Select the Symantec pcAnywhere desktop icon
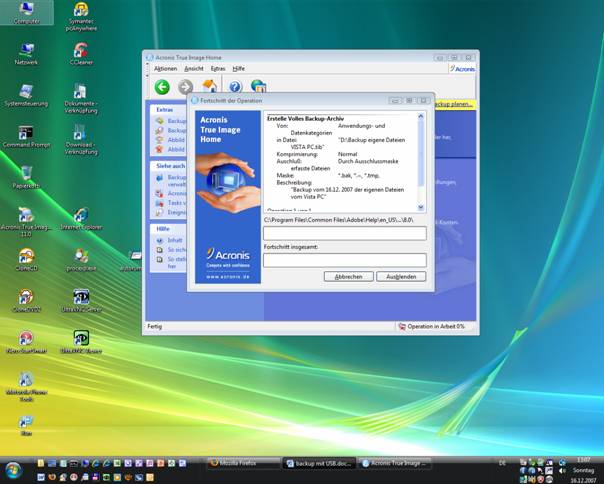604x484 pixels. point(81,17)
